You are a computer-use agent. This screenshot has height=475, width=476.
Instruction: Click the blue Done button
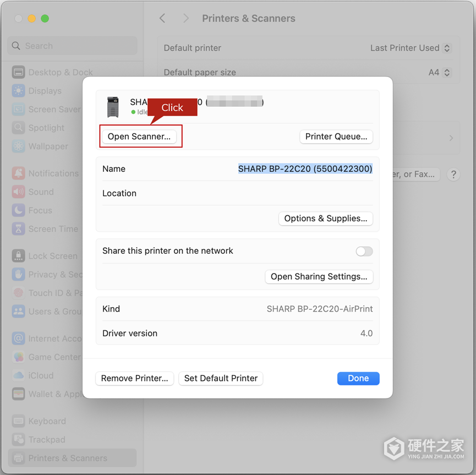358,379
